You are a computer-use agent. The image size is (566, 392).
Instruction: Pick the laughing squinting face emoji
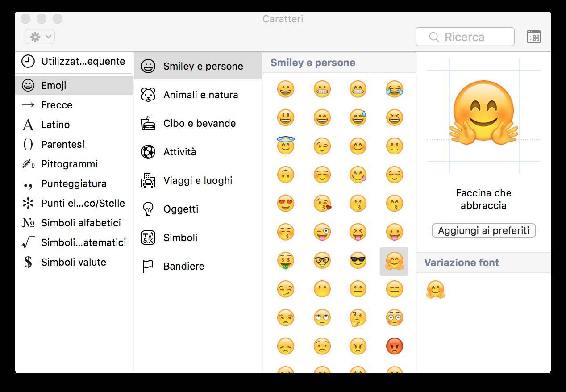click(x=395, y=117)
